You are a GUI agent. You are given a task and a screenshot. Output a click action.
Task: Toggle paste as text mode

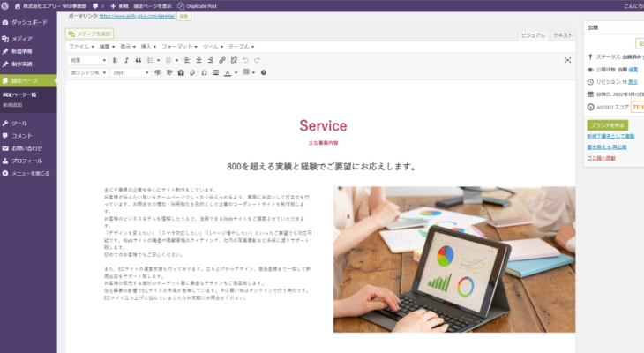(x=181, y=72)
